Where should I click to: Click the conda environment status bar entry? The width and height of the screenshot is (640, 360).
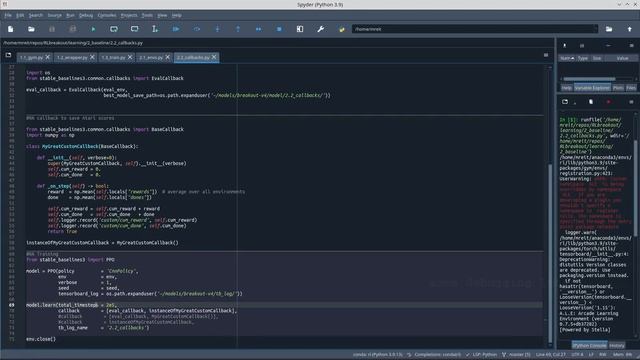[x=378, y=354]
